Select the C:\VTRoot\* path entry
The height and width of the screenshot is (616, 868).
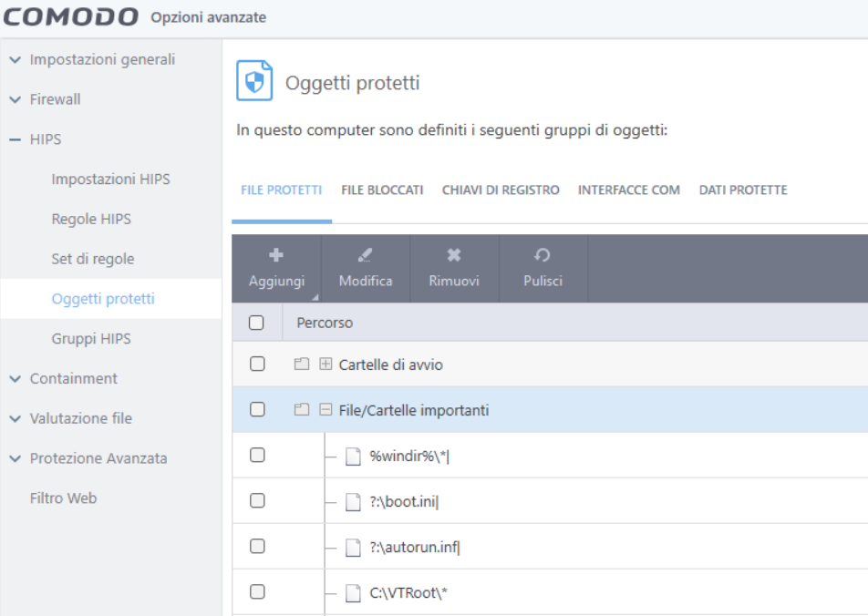(408, 593)
